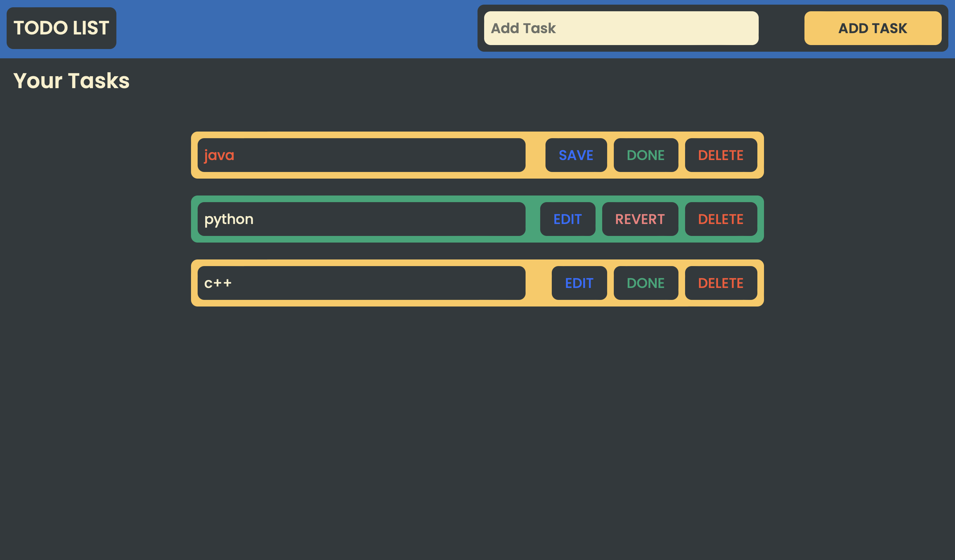
Task: Delete the c++ task
Action: (x=721, y=283)
